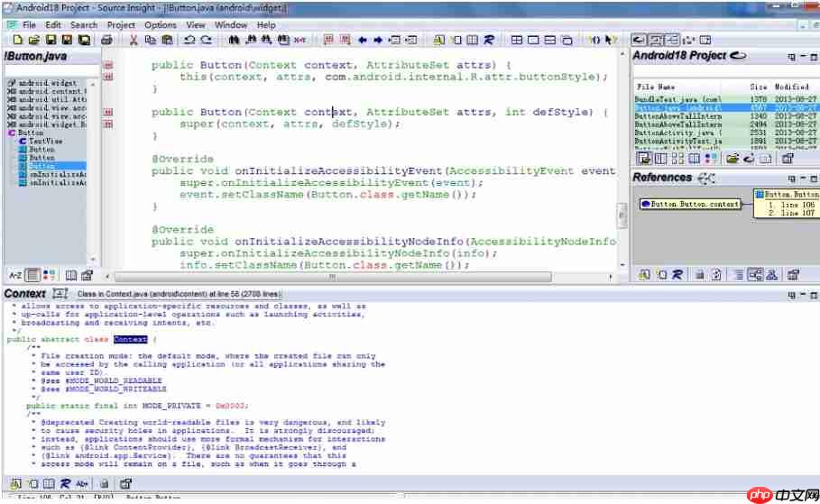This screenshot has height=504, width=820.
Task: Click the lock icon in Context window toolbar
Action: click(104, 483)
